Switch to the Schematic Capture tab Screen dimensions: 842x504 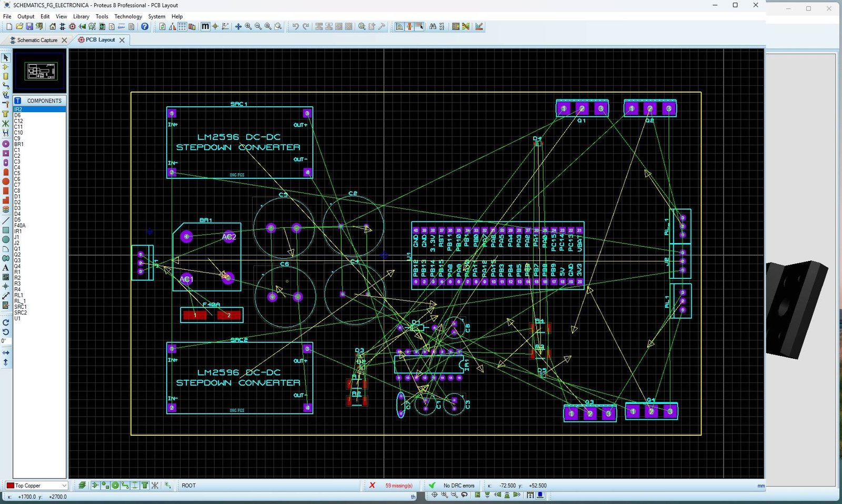[x=37, y=40]
